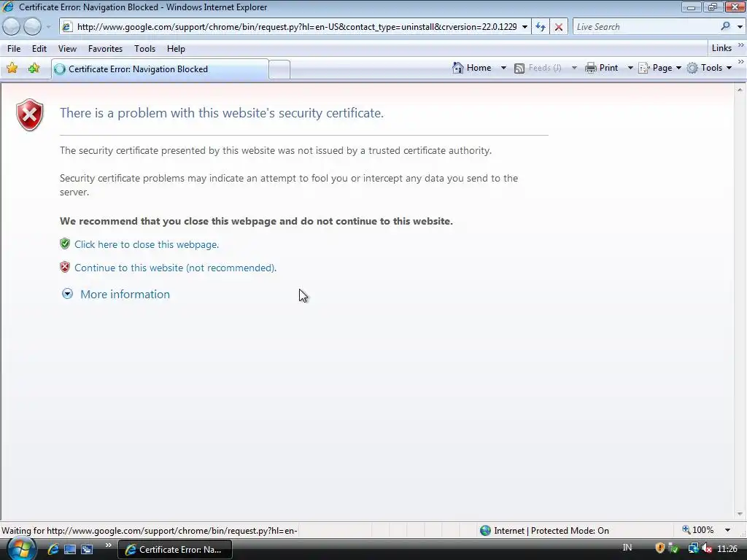Click the Certificate Error taskbar button
The image size is (747, 560).
175,550
